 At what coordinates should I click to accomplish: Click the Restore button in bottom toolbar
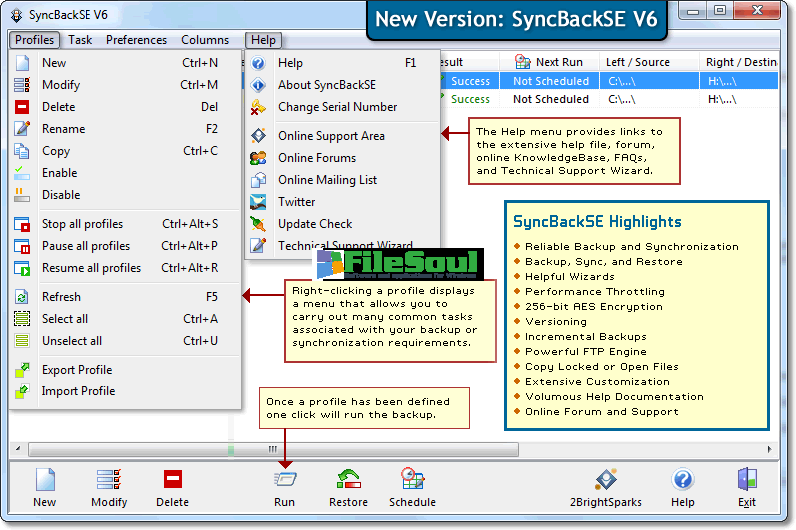tap(348, 486)
